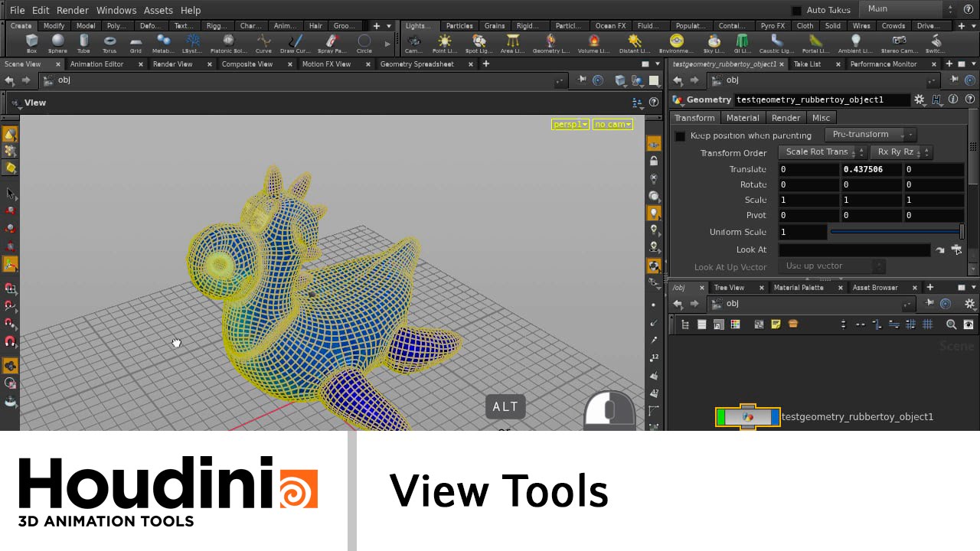Select the Curve tool
Viewport: 980px width, 551px height.
(264, 43)
